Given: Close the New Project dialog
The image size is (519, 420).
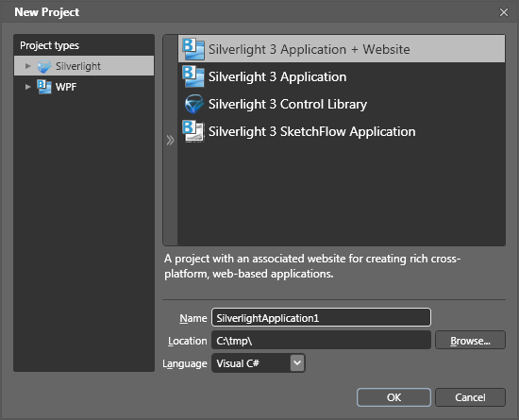Looking at the screenshot, I should point(504,12).
